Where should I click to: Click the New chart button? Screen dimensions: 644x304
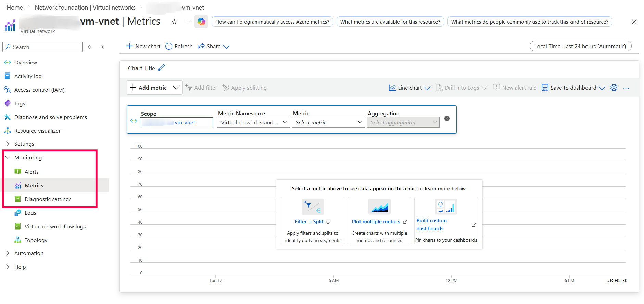click(143, 47)
